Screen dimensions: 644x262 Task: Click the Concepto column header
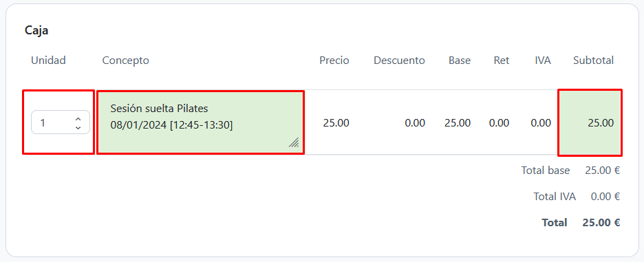tap(126, 61)
